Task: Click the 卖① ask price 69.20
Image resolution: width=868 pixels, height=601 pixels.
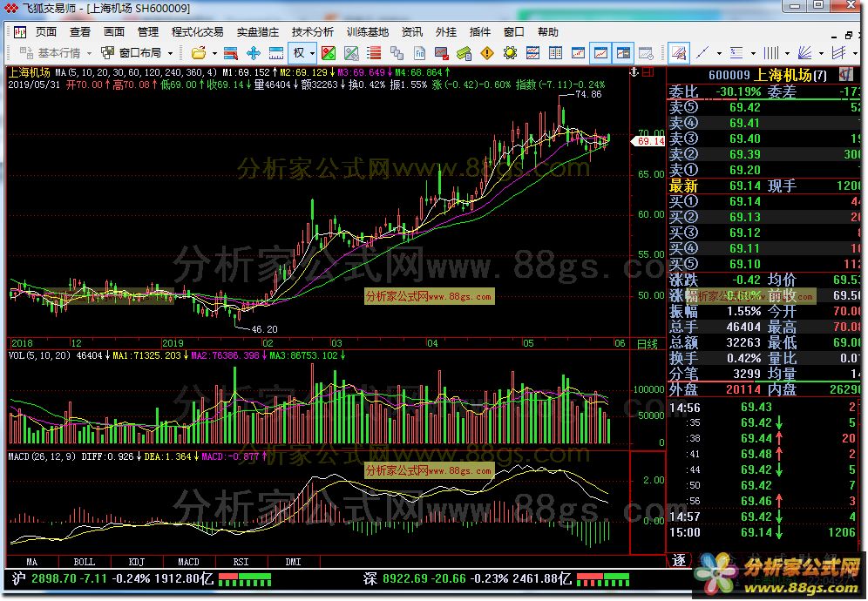Action: [744, 170]
